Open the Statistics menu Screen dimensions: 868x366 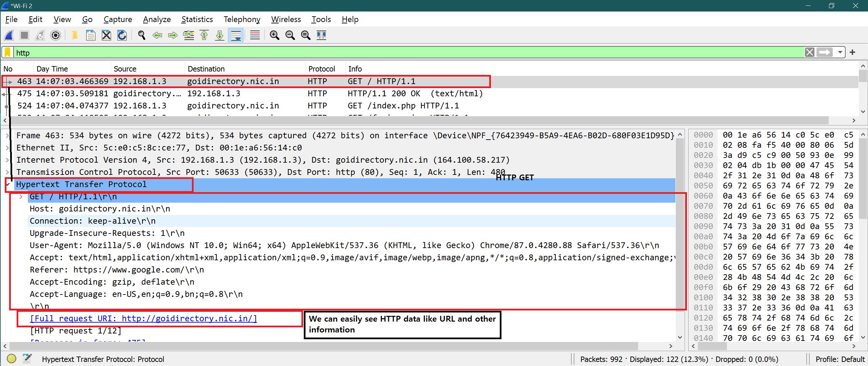197,19
